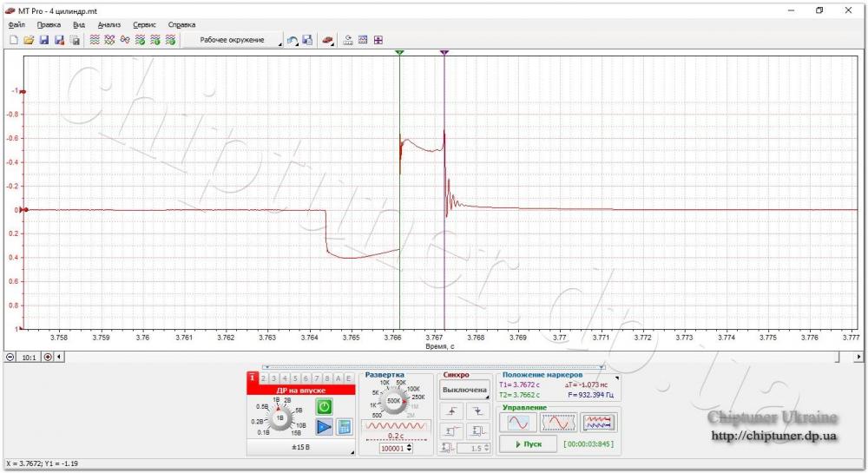Image resolution: width=868 pixels, height=473 pixels.
Task: Click the rising pulse trigger mode icon
Action: click(452, 430)
